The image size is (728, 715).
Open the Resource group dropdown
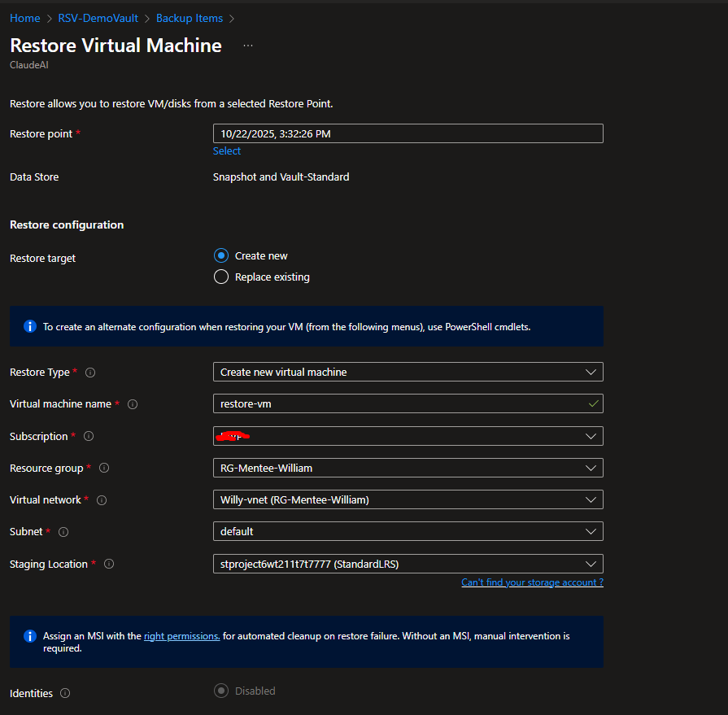click(x=408, y=468)
